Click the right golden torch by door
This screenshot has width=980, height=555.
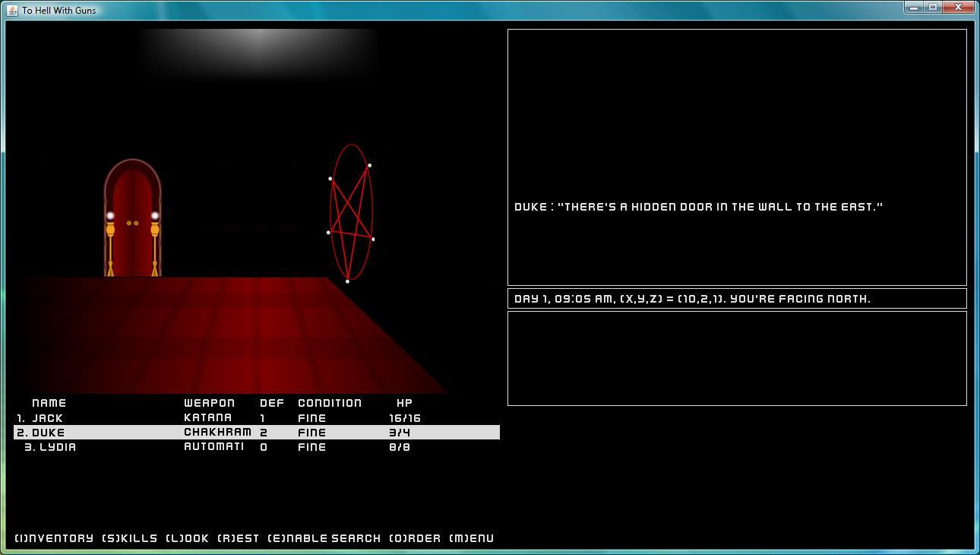155,244
